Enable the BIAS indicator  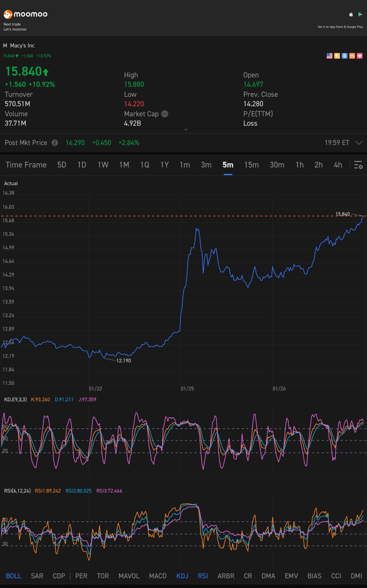[x=315, y=576]
